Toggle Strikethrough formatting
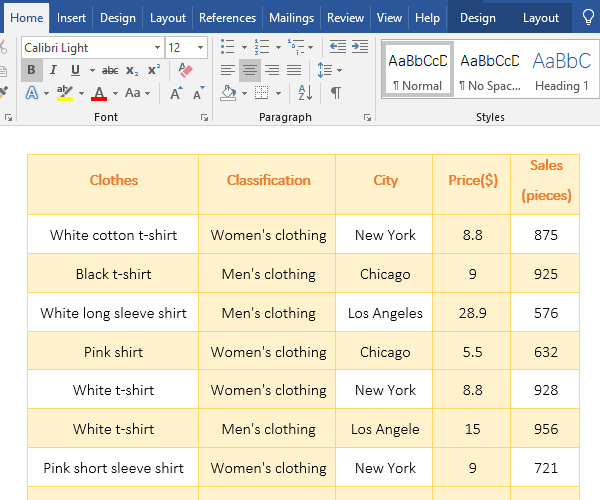This screenshot has width=600, height=500. pyautogui.click(x=110, y=70)
